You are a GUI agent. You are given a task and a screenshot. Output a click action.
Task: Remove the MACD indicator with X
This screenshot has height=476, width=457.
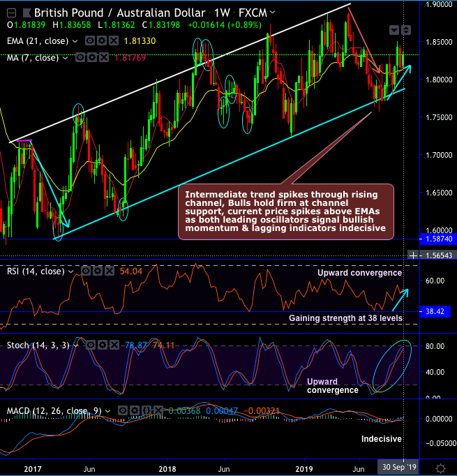click(158, 410)
